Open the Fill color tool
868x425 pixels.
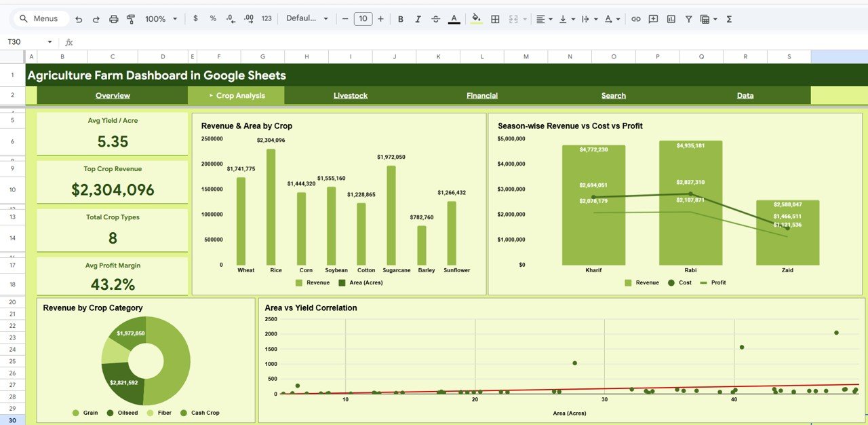(x=475, y=18)
